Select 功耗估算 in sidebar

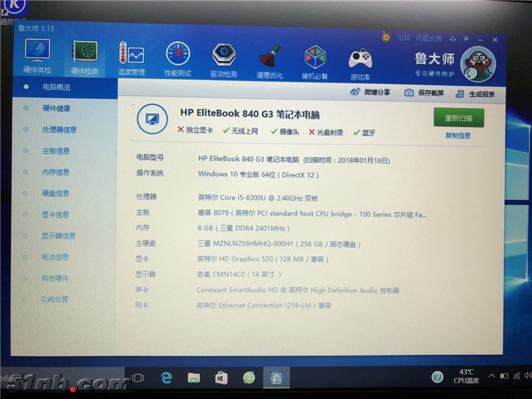click(55, 299)
